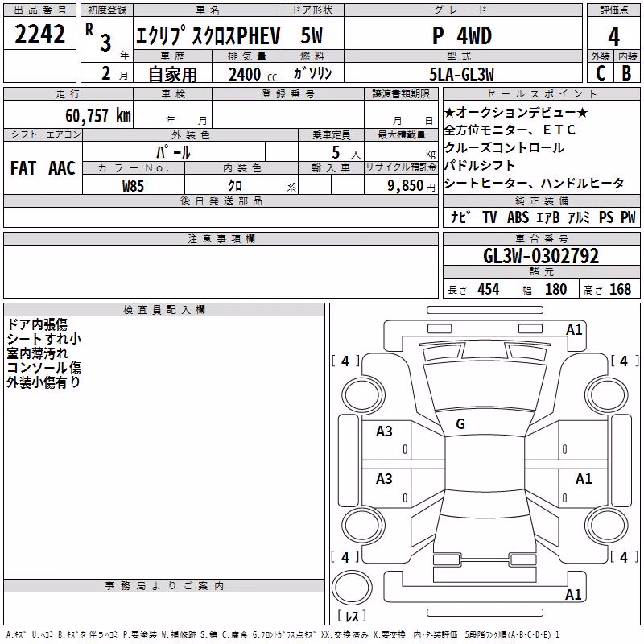Click エアB in genuine equipment
Screen dimensions: 644x644
pos(547,217)
